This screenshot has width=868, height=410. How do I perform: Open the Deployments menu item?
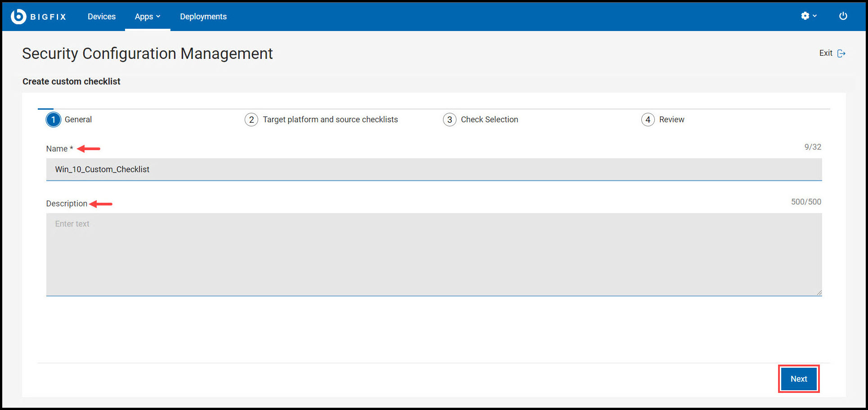pos(203,16)
